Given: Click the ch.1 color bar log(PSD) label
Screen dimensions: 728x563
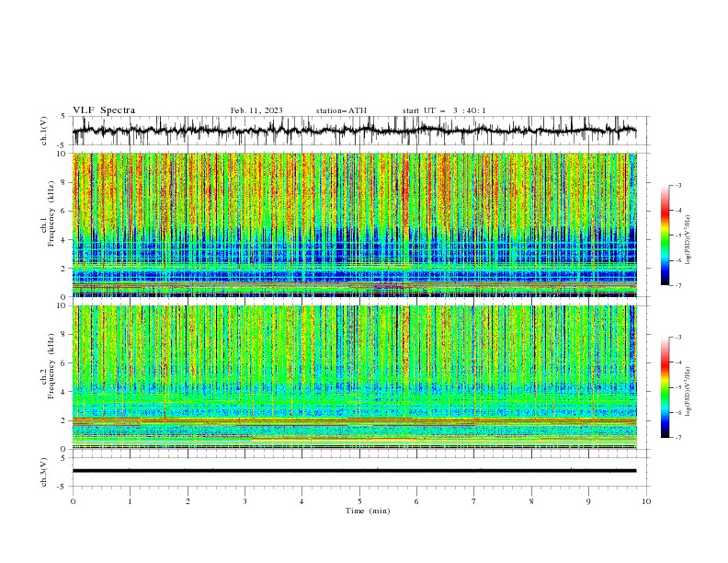Looking at the screenshot, I should pyautogui.click(x=688, y=240).
